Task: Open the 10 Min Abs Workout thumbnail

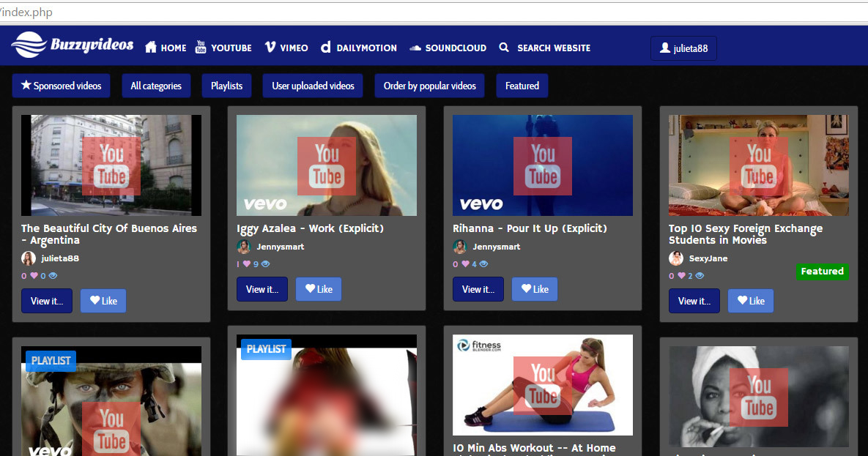Action: (x=542, y=385)
